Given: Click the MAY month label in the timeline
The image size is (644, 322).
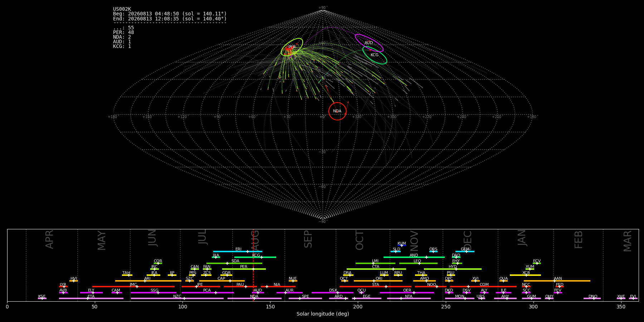Looking at the screenshot, I should pos(102,240).
